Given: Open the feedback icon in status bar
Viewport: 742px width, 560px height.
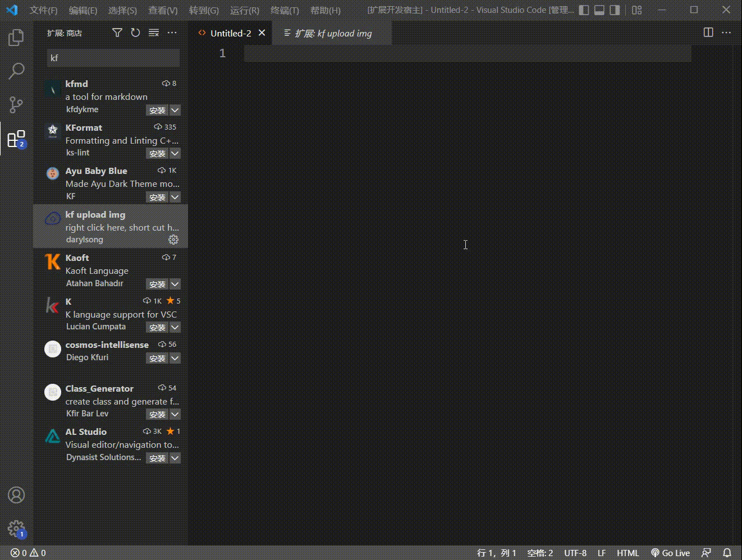Looking at the screenshot, I should click(x=707, y=553).
